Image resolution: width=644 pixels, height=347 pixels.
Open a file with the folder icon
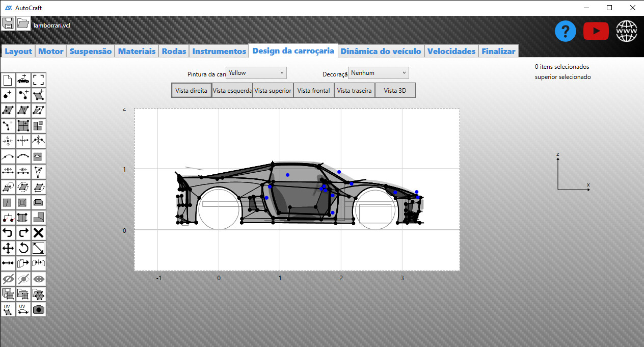[23, 23]
